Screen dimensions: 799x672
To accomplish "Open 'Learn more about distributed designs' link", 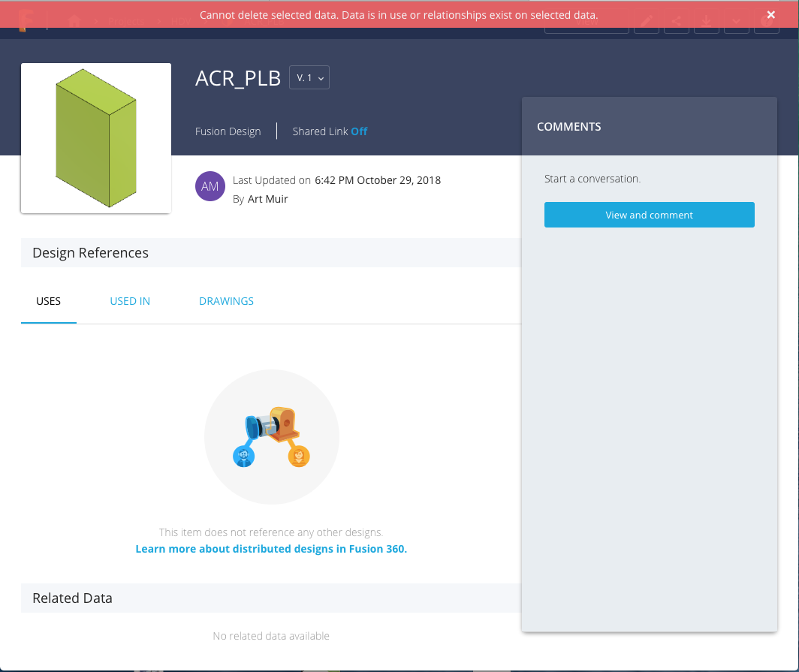I will click(271, 549).
